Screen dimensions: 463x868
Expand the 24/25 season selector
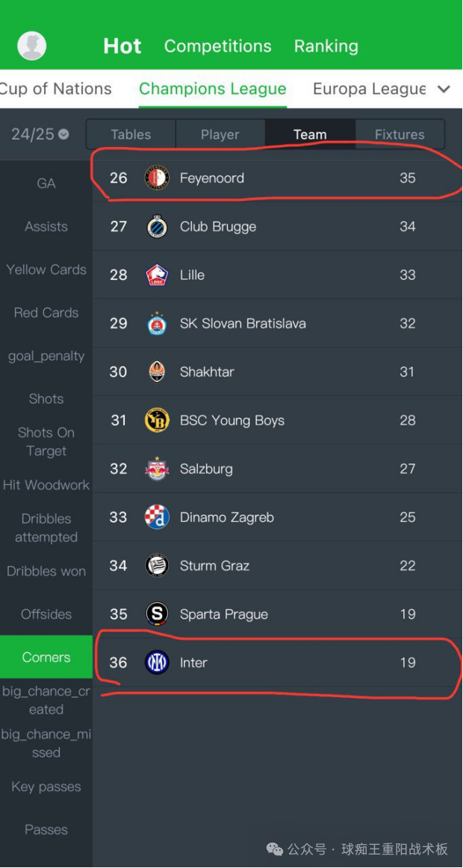tap(40, 134)
